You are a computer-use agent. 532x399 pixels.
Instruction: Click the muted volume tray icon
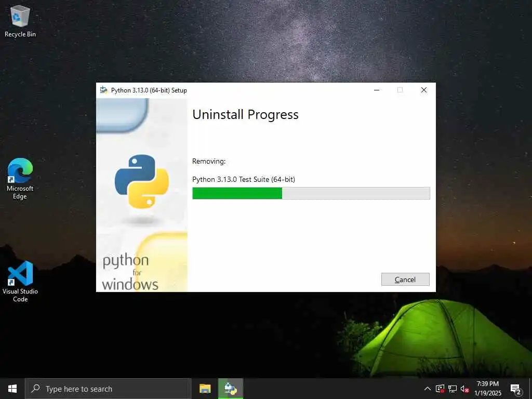point(464,389)
